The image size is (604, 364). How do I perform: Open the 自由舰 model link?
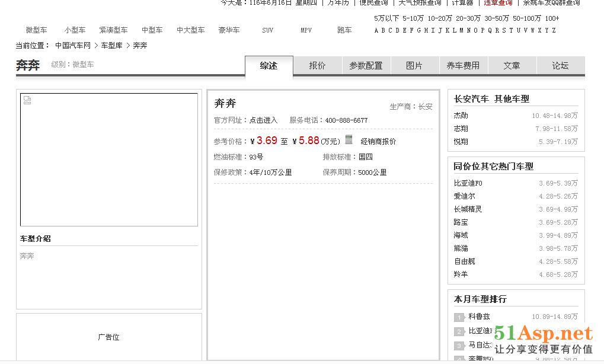[465, 261]
